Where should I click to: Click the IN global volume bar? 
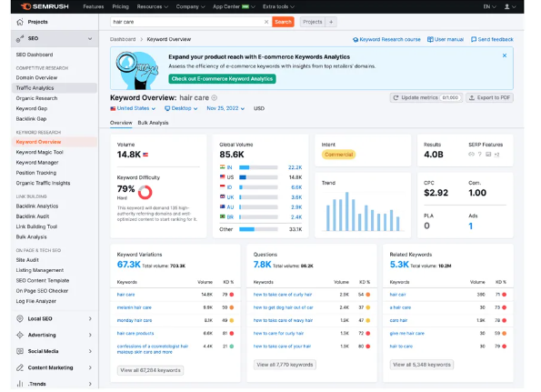258,167
